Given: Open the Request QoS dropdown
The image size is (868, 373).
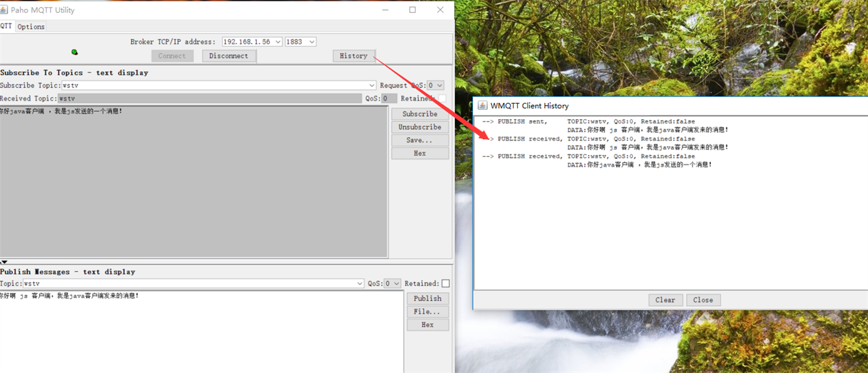Looking at the screenshot, I should click(x=439, y=86).
